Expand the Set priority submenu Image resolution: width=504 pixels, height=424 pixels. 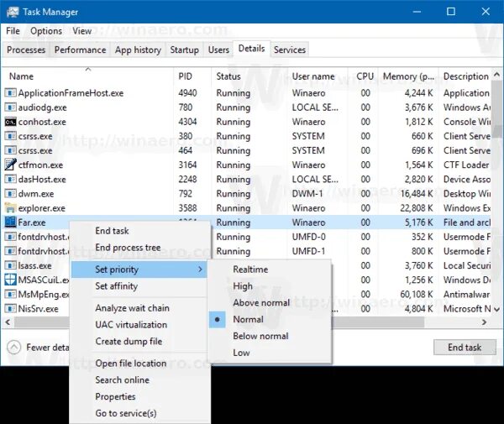(139, 270)
